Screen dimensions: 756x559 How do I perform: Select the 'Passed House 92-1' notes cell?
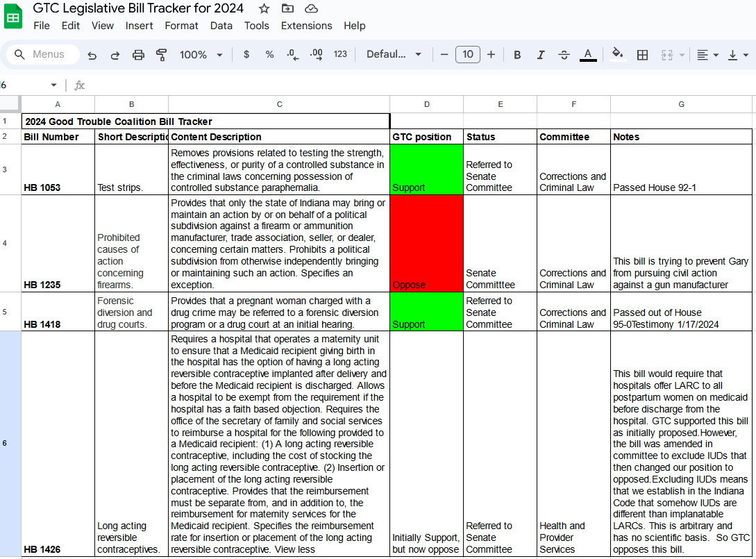[x=681, y=169]
